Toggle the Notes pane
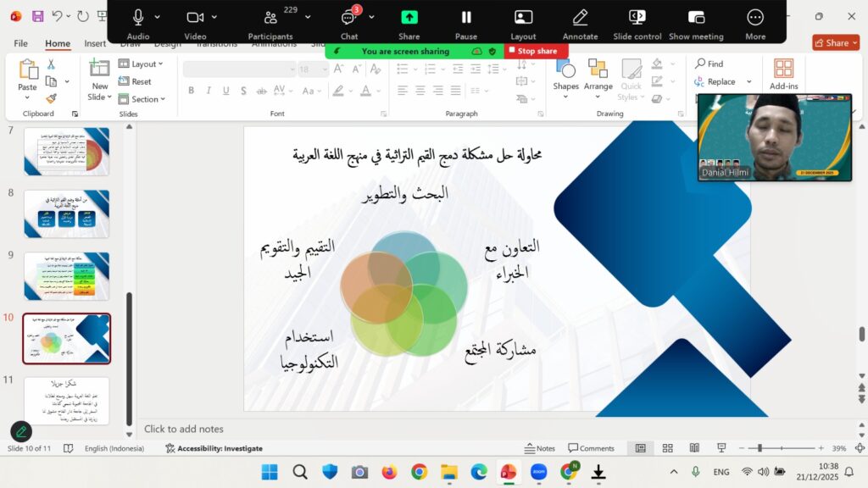Image resolution: width=868 pixels, height=488 pixels. [x=540, y=448]
